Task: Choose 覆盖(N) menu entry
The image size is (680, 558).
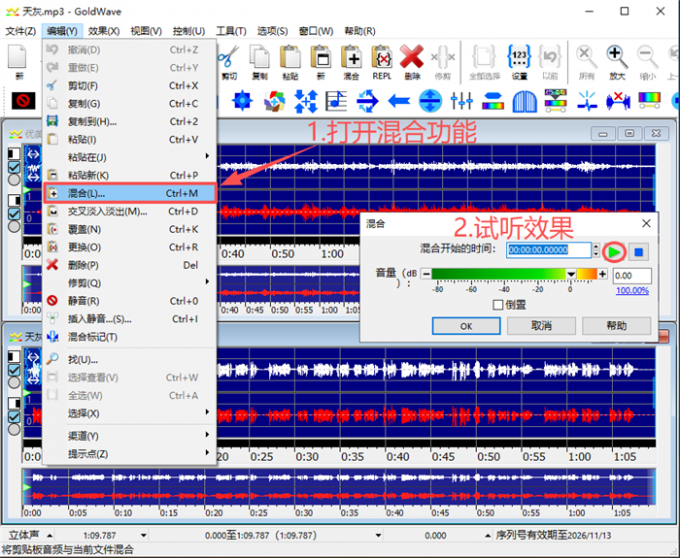Action: click(130, 229)
